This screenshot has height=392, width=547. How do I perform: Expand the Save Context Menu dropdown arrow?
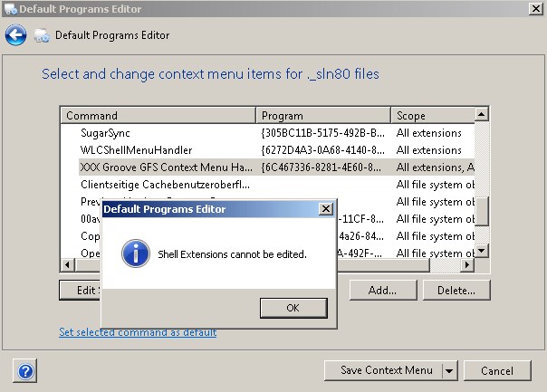click(x=450, y=370)
